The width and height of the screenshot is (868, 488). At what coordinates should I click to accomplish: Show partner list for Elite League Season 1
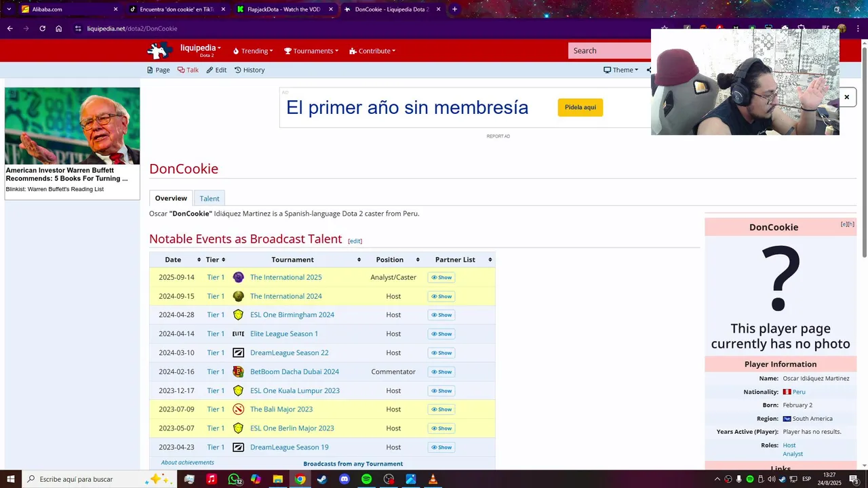click(441, 334)
